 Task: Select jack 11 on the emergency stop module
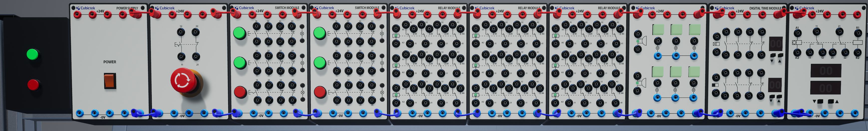tap(181, 57)
